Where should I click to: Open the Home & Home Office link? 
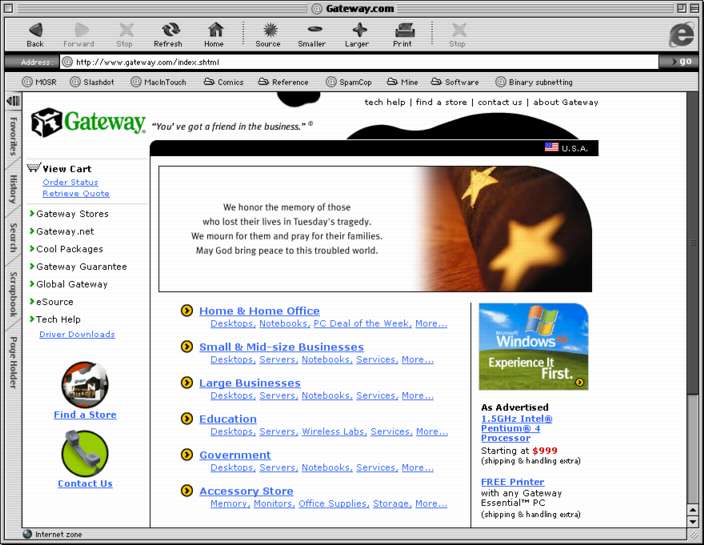point(259,311)
